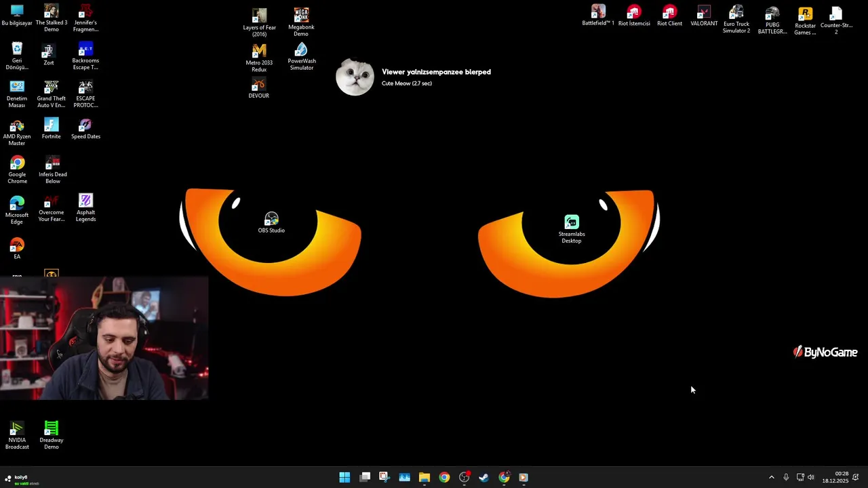The image size is (868, 488).
Task: Open the Geri Dönüşüm recycle bin
Action: pos(17,56)
